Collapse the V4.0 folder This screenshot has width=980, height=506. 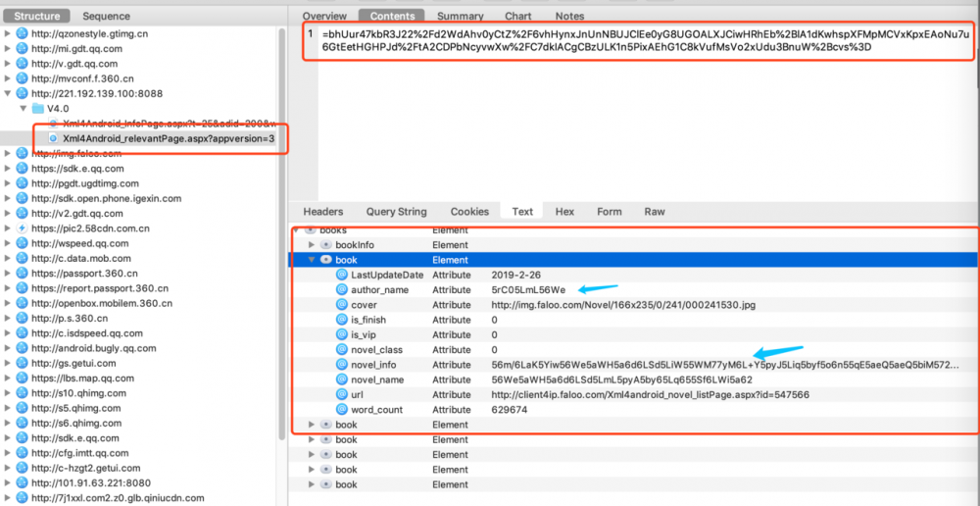(x=24, y=108)
